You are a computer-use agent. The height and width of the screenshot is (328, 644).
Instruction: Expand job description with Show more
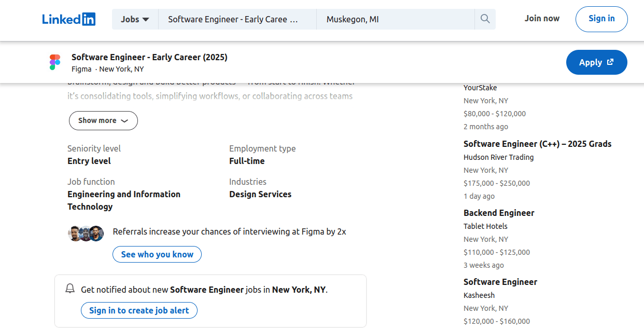tap(103, 120)
